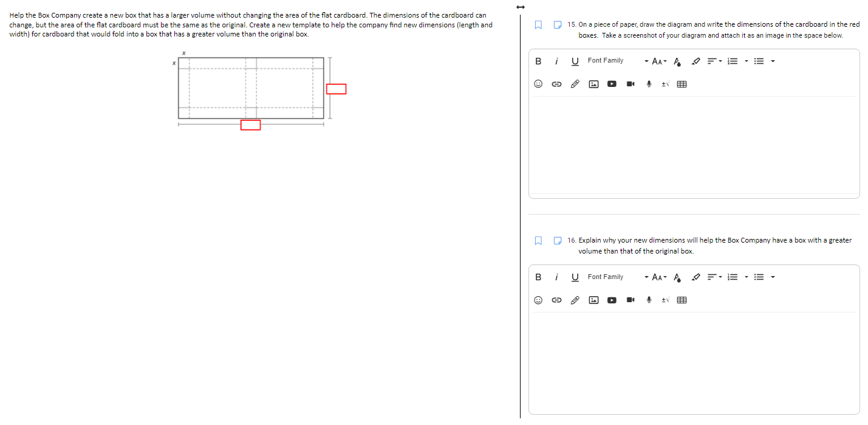
Task: Insert a YouTube video in question 15 answer
Action: click(x=612, y=83)
